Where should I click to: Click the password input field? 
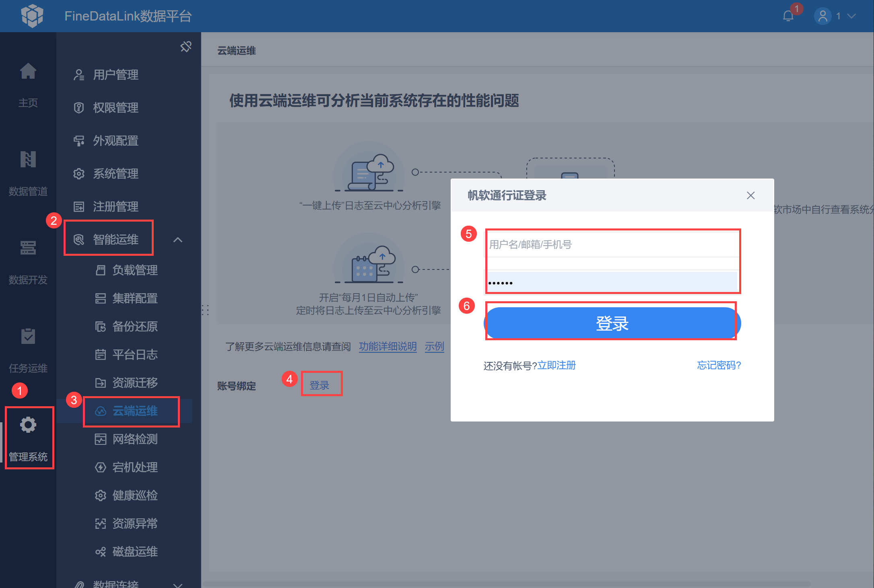[612, 282]
